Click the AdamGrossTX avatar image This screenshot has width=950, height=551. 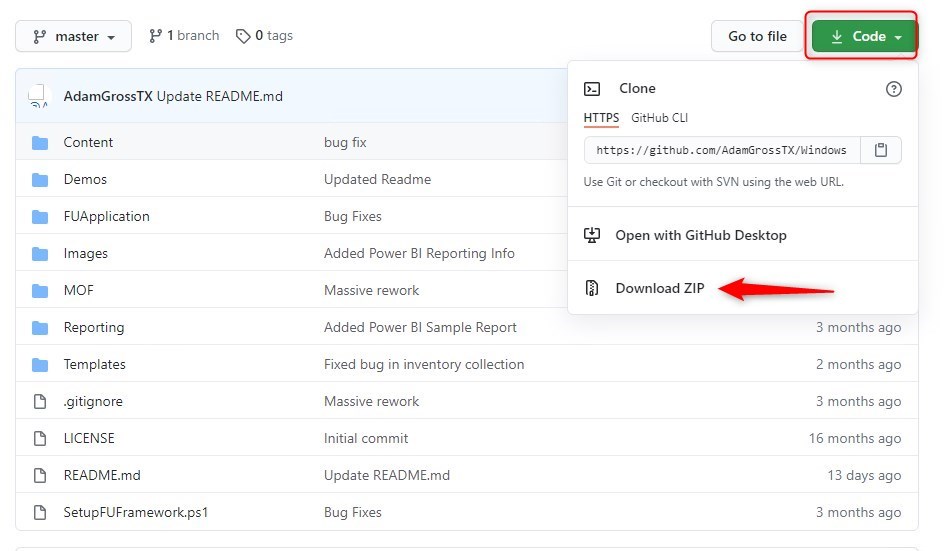[38, 96]
